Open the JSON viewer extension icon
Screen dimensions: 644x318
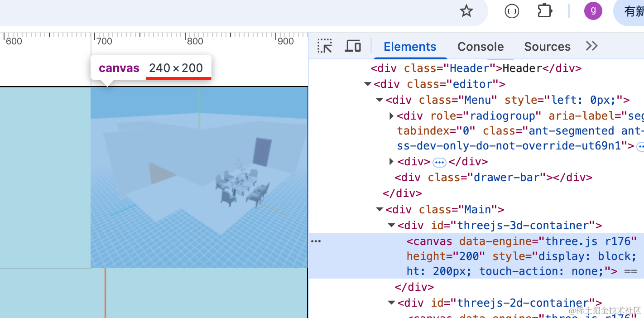(x=512, y=11)
